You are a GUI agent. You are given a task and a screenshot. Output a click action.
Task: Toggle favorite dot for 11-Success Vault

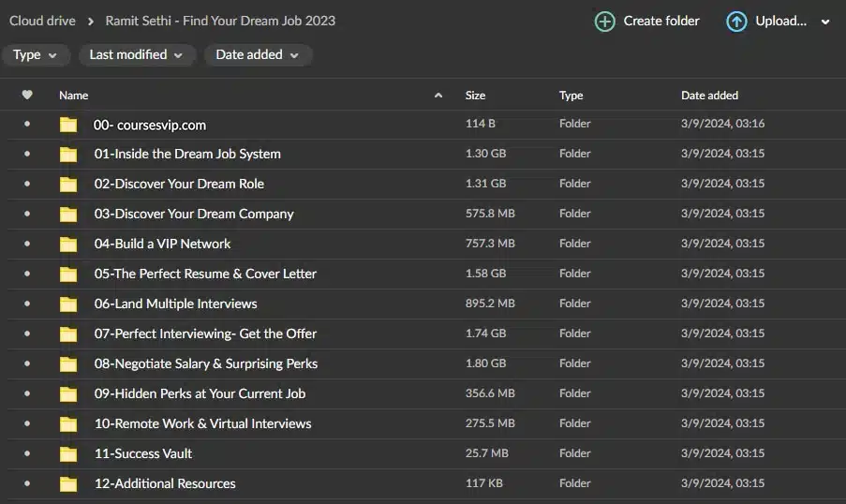[x=27, y=453]
